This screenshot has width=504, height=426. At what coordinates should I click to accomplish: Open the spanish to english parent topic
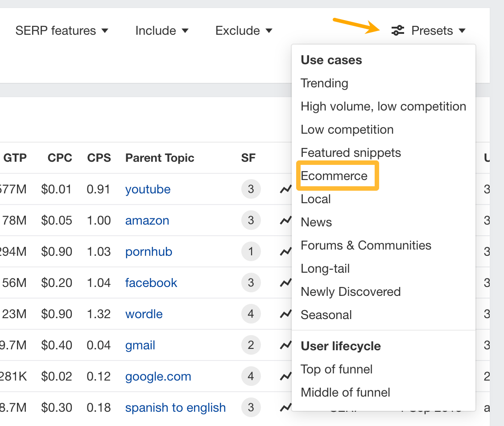175,408
